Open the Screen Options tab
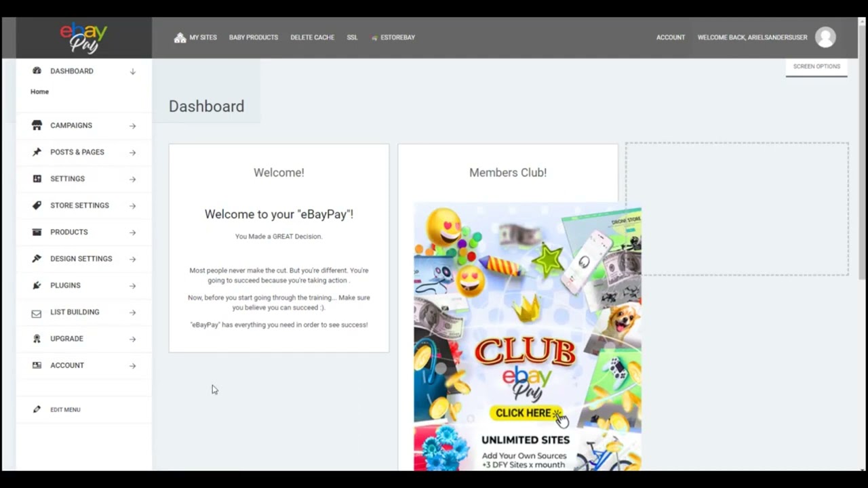This screenshot has height=488, width=868. pyautogui.click(x=816, y=66)
